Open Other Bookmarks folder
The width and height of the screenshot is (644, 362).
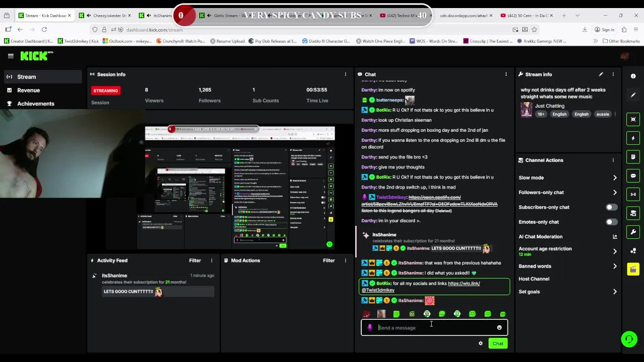621,41
